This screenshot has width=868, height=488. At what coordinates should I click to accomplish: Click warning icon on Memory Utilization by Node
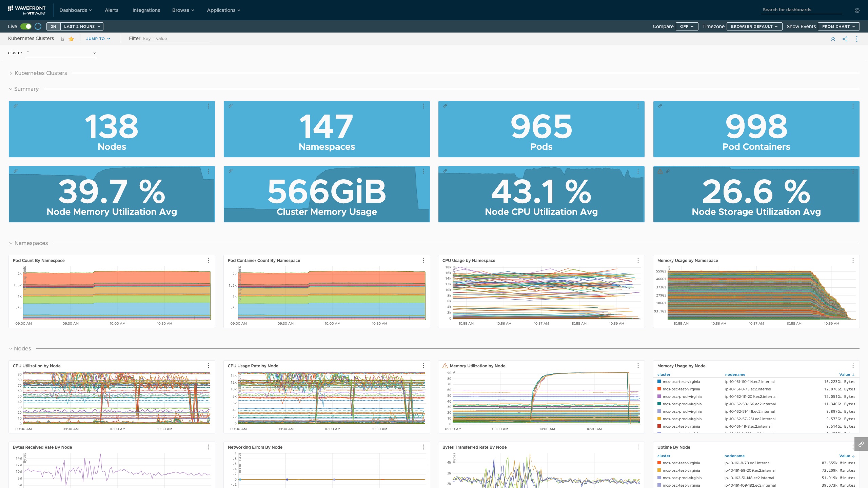pyautogui.click(x=445, y=366)
